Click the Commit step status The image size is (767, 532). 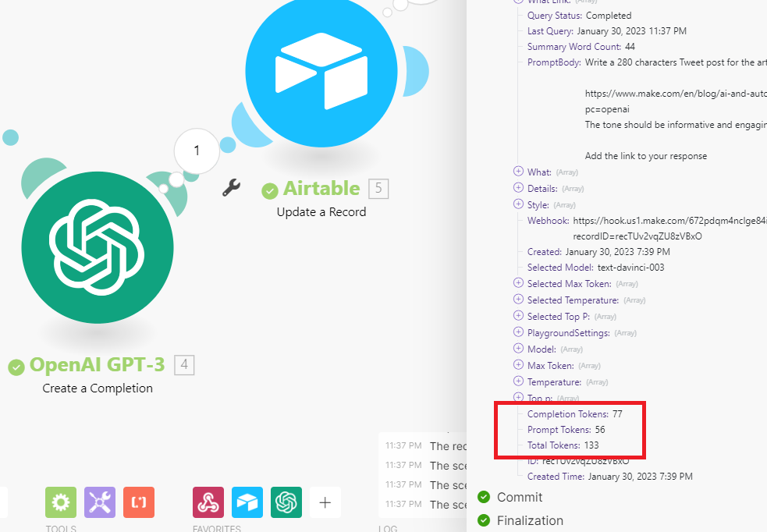520,497
